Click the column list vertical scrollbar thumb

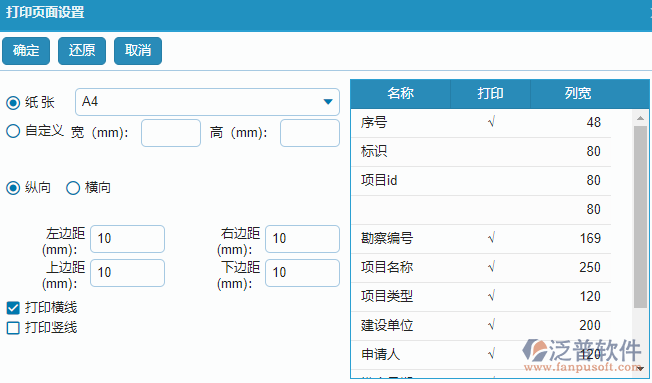click(x=640, y=217)
